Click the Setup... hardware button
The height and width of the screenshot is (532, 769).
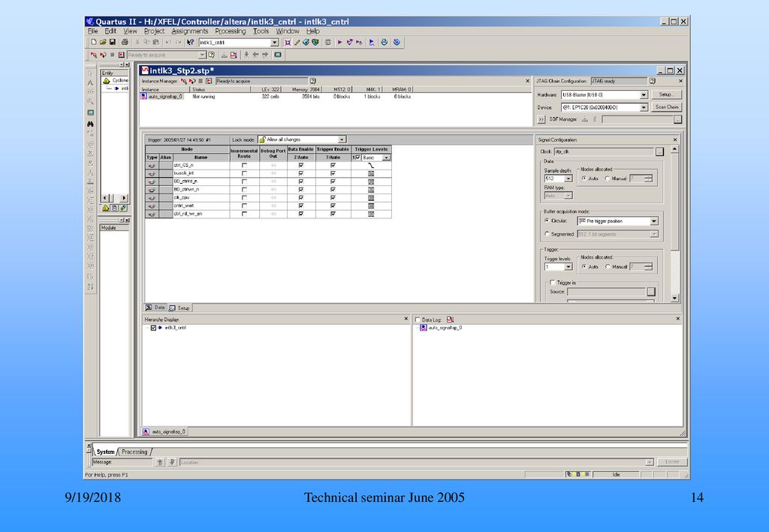click(667, 95)
